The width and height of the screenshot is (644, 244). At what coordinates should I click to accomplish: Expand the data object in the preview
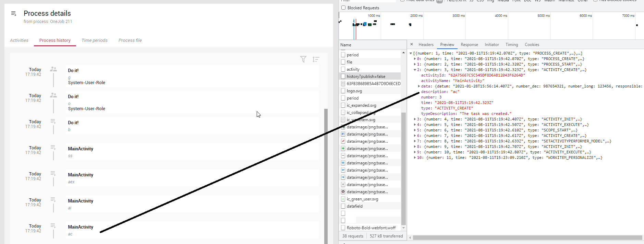[419, 86]
